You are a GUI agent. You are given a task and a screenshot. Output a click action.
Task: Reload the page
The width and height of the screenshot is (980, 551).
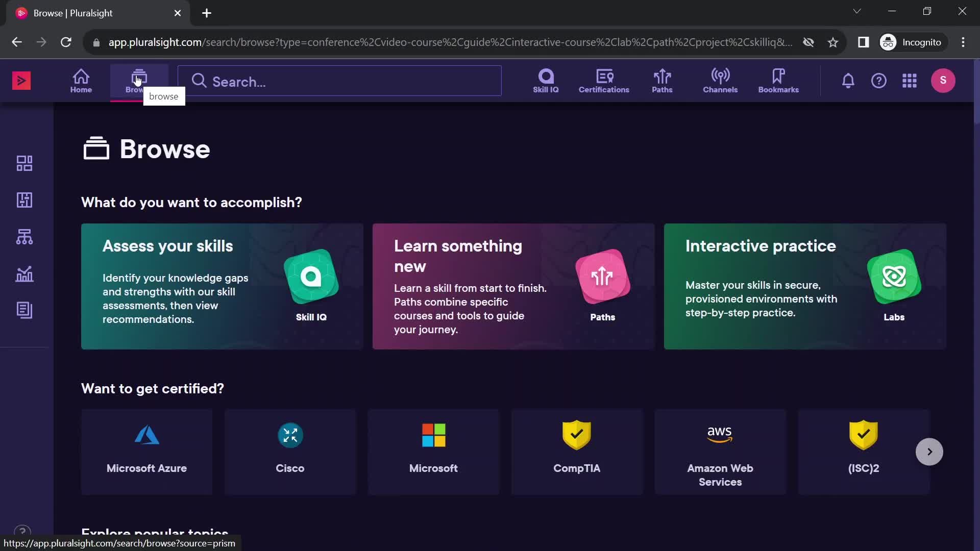point(66,42)
